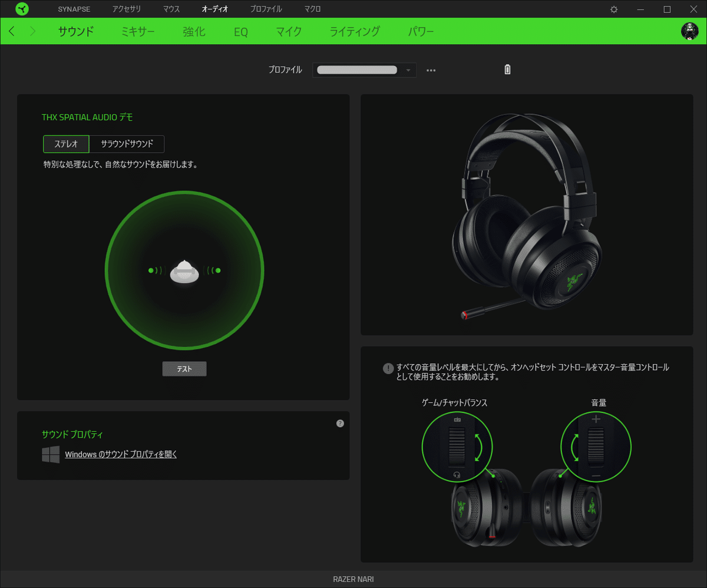The width and height of the screenshot is (707, 588).
Task: Click the サウンド プロパティ heading
Action: (x=72, y=435)
